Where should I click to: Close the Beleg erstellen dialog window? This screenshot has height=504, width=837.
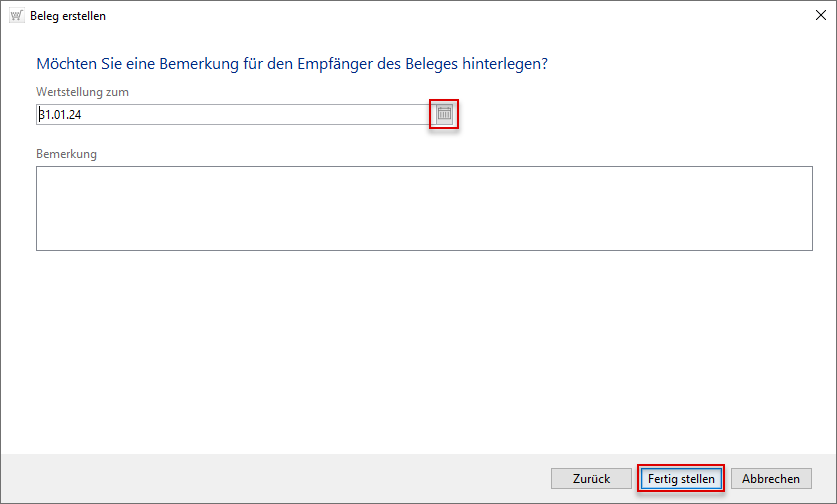click(x=819, y=16)
